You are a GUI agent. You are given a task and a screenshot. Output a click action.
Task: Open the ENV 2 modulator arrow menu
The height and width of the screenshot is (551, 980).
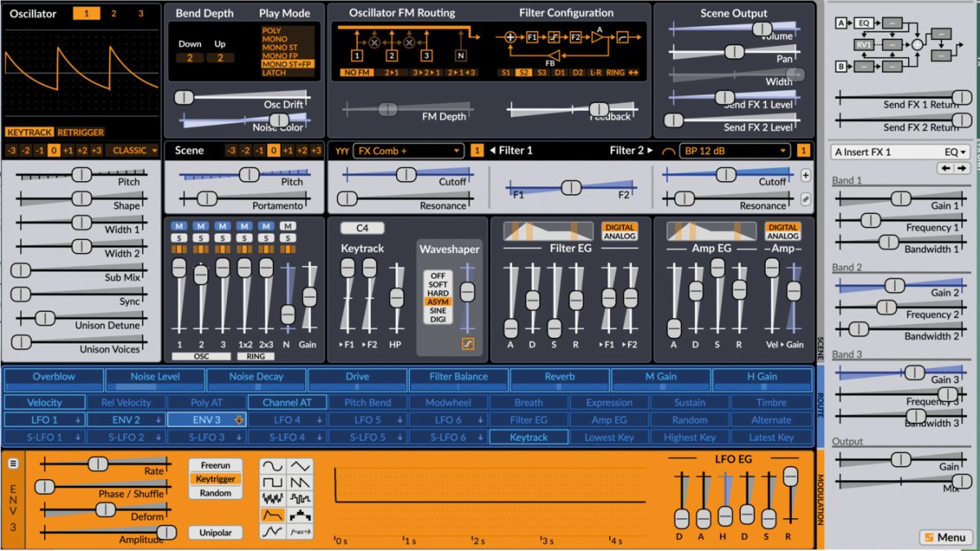click(x=159, y=420)
